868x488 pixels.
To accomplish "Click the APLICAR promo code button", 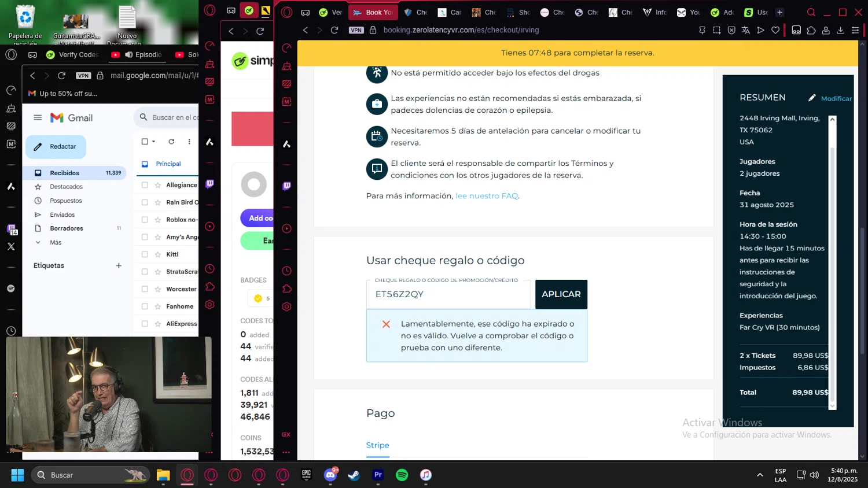I will pyautogui.click(x=561, y=294).
